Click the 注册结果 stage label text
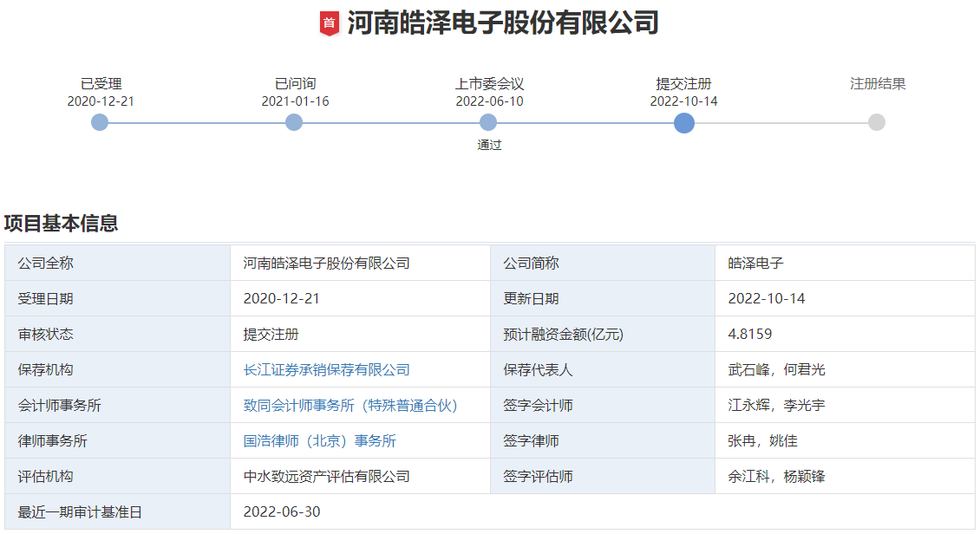This screenshot has height=534, width=980. pyautogui.click(x=878, y=84)
